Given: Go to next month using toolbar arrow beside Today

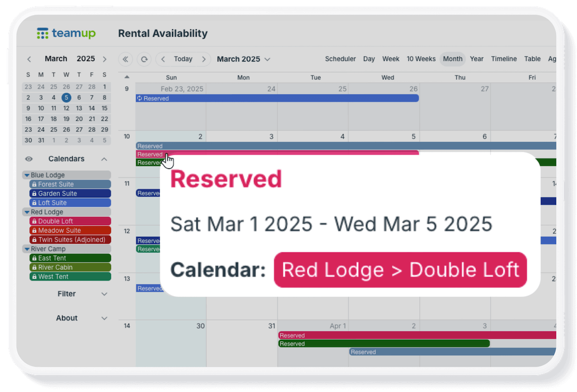Looking at the screenshot, I should tap(204, 59).
